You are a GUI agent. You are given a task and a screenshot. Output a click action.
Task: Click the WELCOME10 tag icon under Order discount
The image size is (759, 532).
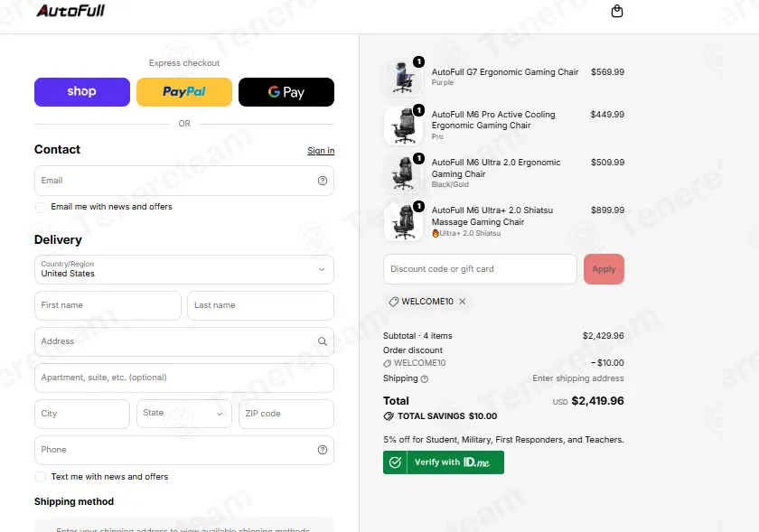click(388, 363)
